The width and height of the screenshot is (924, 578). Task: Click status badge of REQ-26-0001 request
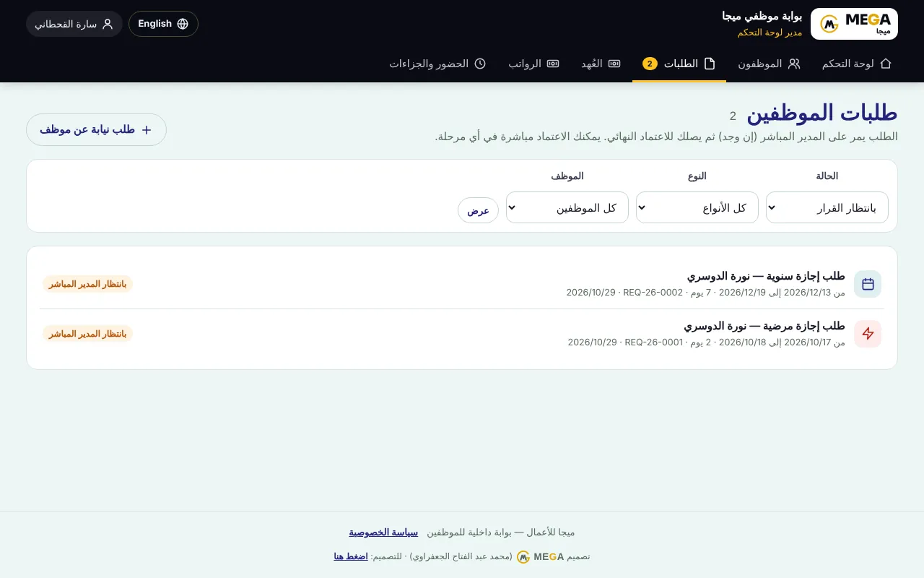click(87, 334)
